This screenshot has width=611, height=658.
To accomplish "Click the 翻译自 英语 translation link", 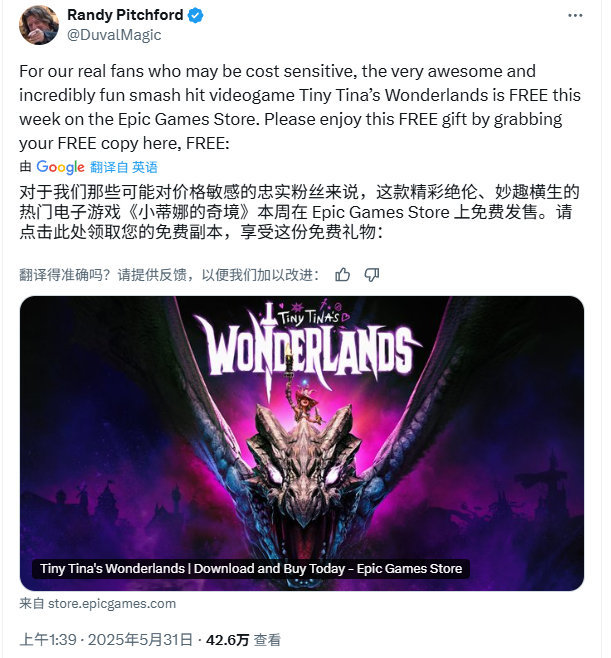I will click(x=124, y=167).
